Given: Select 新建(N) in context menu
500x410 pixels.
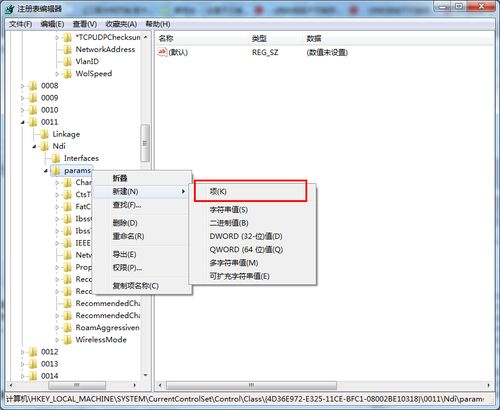Looking at the screenshot, I should coord(142,191).
